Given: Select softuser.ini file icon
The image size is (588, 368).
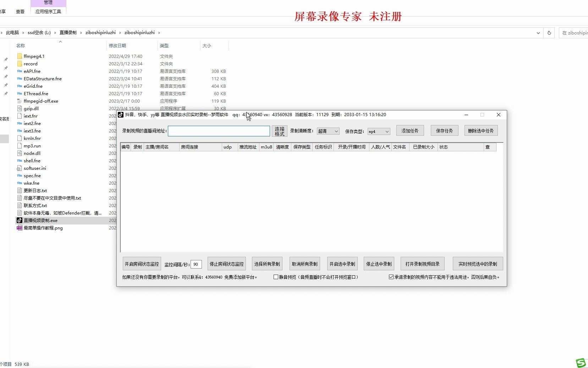Looking at the screenshot, I should click(x=20, y=168).
